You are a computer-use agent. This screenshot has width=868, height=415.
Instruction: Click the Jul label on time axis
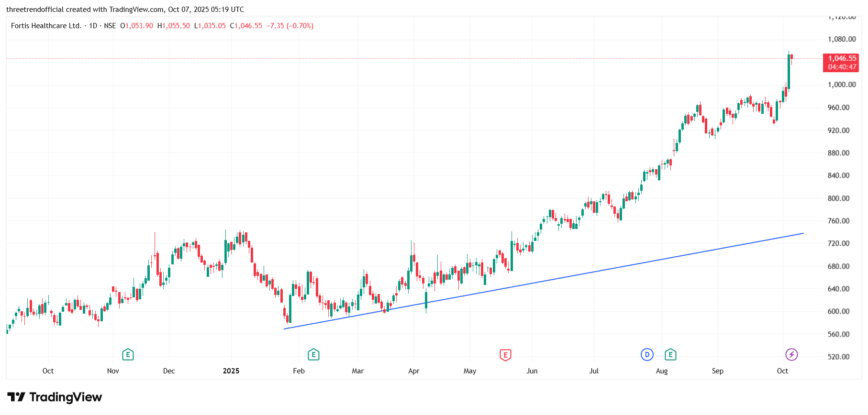(x=594, y=371)
